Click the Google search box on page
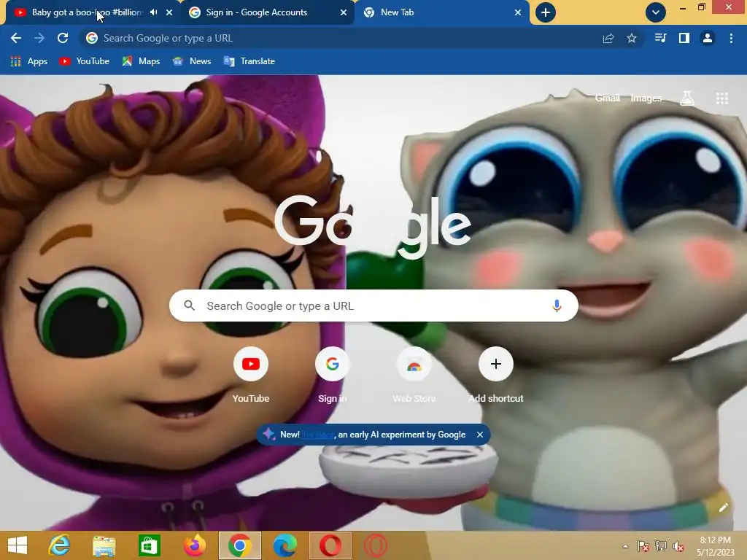The width and height of the screenshot is (747, 560). [x=373, y=306]
